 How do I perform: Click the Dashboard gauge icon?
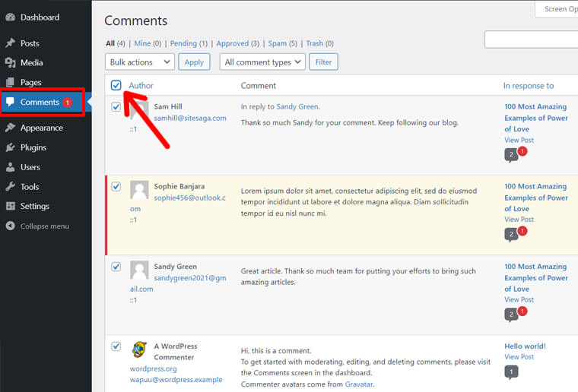(x=11, y=17)
